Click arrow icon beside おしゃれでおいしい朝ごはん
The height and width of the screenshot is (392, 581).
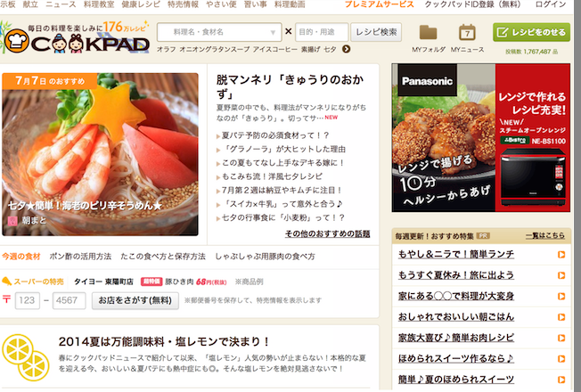(561, 317)
